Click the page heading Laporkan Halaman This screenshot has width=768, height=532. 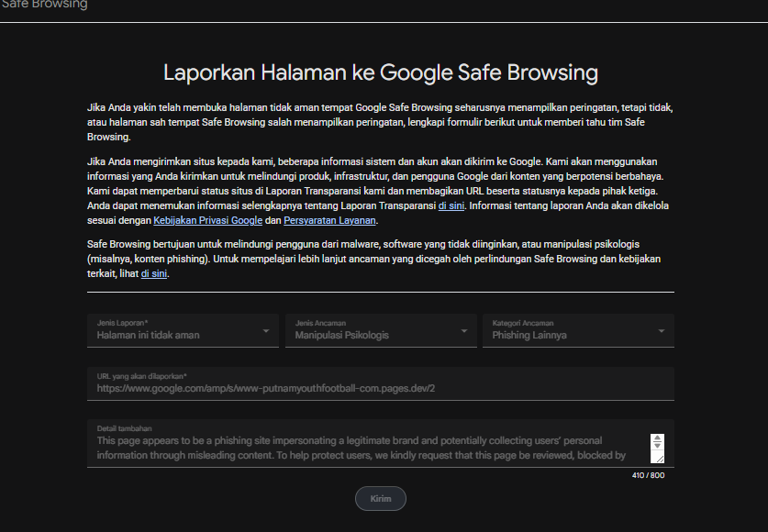pos(381,72)
